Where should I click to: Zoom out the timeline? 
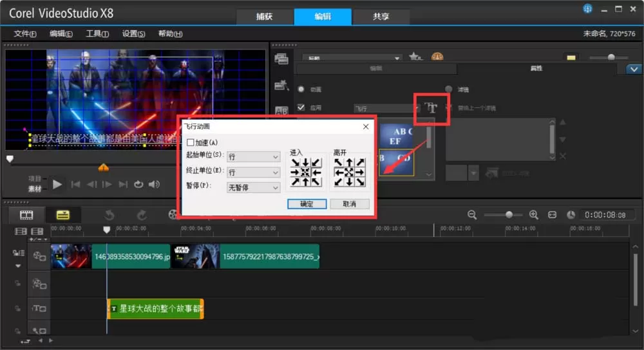pyautogui.click(x=472, y=215)
